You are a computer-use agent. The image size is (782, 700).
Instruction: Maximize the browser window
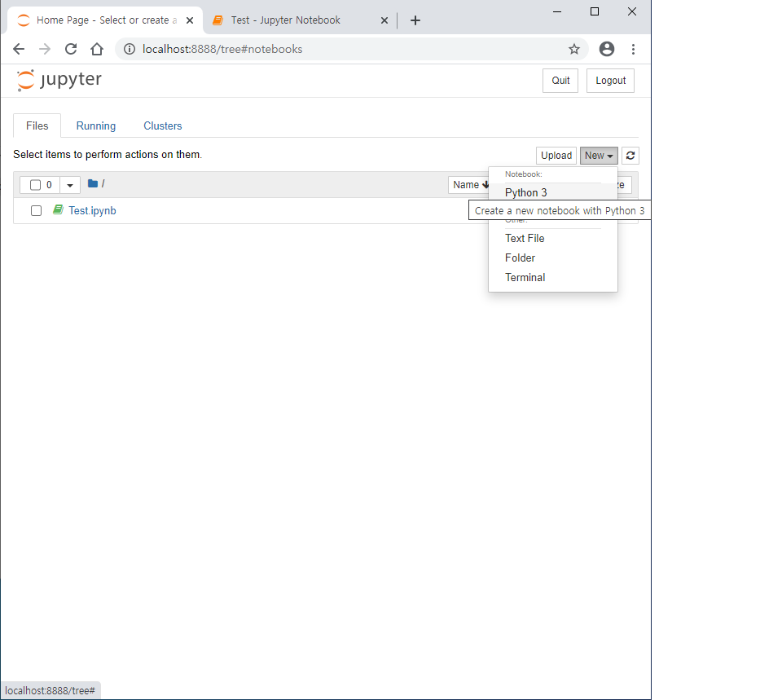pyautogui.click(x=595, y=11)
